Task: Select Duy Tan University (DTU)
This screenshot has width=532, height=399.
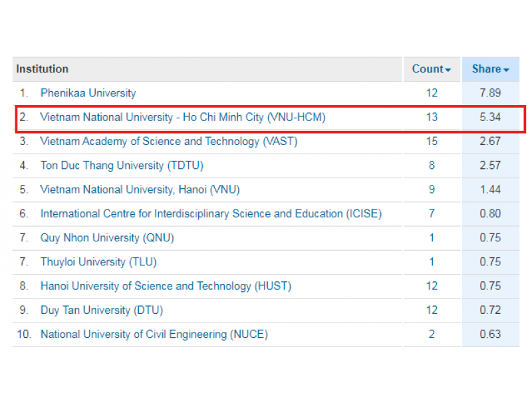Action: 101,310
